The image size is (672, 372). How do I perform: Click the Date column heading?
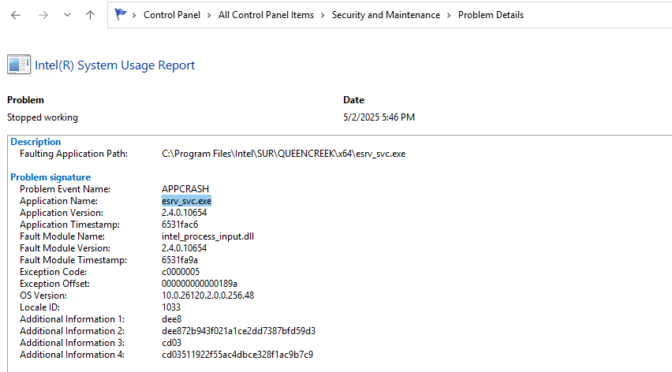[354, 100]
